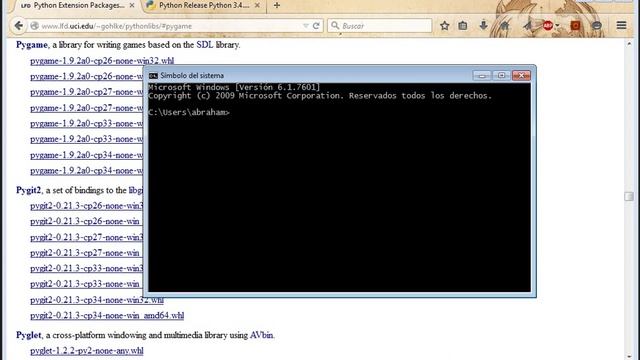
Task: Download pygame-1.9.2a0-cp26-none-win32.whl
Action: [x=102, y=61]
